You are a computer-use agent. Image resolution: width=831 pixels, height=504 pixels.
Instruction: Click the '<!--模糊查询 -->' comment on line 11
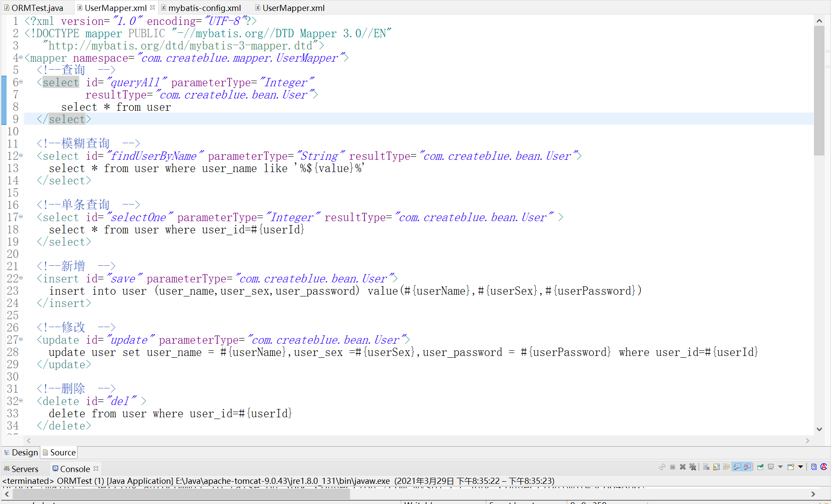tap(88, 144)
